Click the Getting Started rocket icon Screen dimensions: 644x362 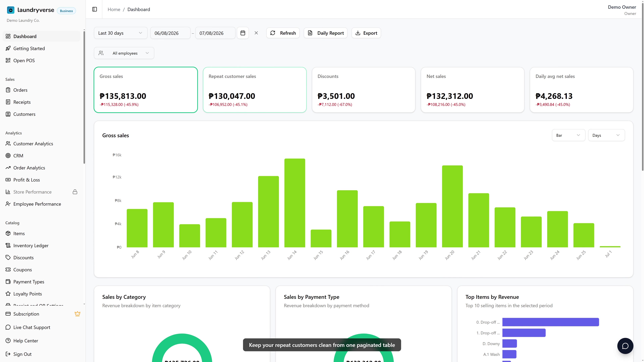pos(8,48)
